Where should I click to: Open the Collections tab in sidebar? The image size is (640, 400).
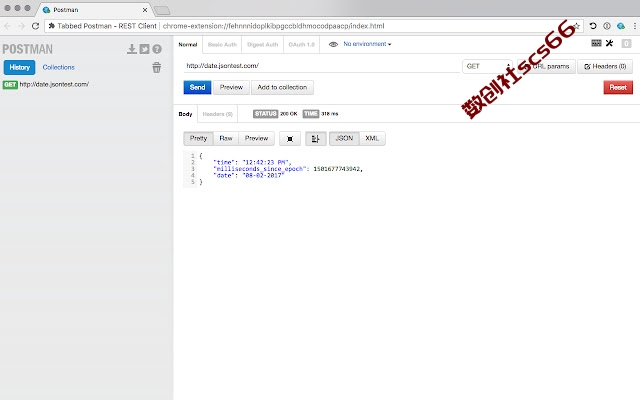pyautogui.click(x=58, y=67)
